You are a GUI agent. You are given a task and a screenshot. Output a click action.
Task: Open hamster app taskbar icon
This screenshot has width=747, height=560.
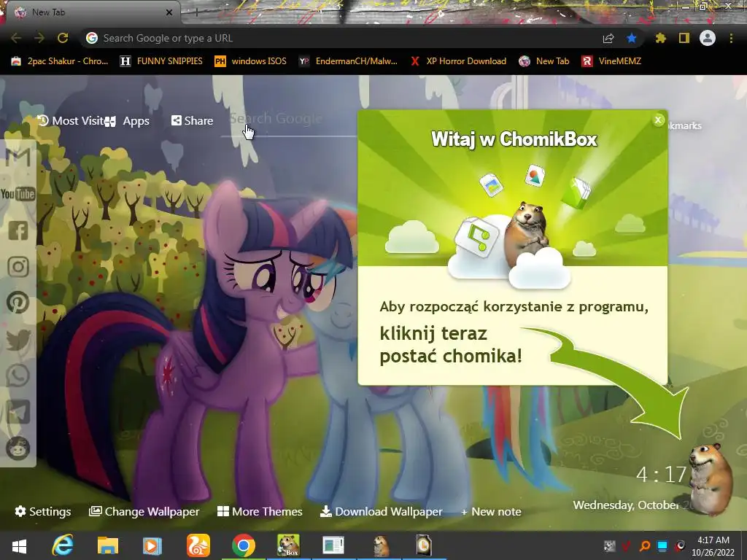pos(381,545)
